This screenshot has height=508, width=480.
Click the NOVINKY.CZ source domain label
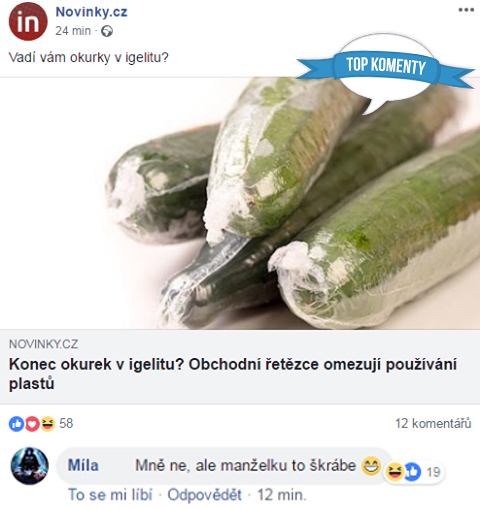click(x=43, y=344)
